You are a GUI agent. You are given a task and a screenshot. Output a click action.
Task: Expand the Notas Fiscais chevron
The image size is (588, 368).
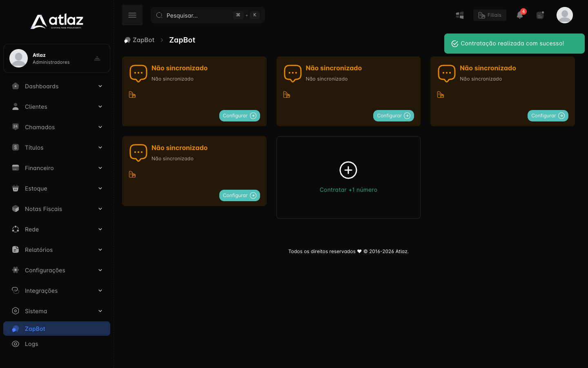click(x=100, y=209)
